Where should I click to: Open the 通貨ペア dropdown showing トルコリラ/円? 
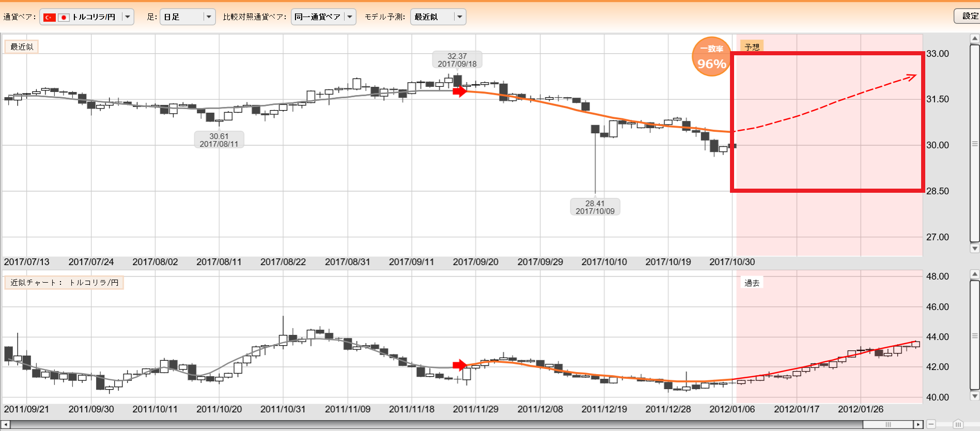(87, 17)
